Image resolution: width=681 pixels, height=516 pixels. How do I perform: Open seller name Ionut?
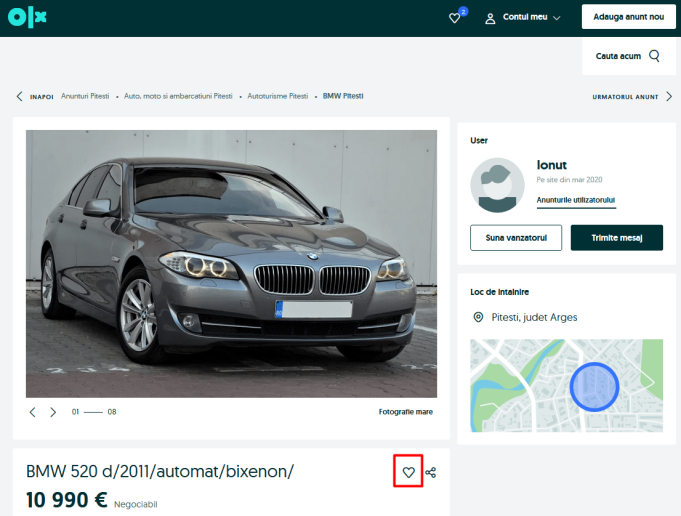[552, 165]
